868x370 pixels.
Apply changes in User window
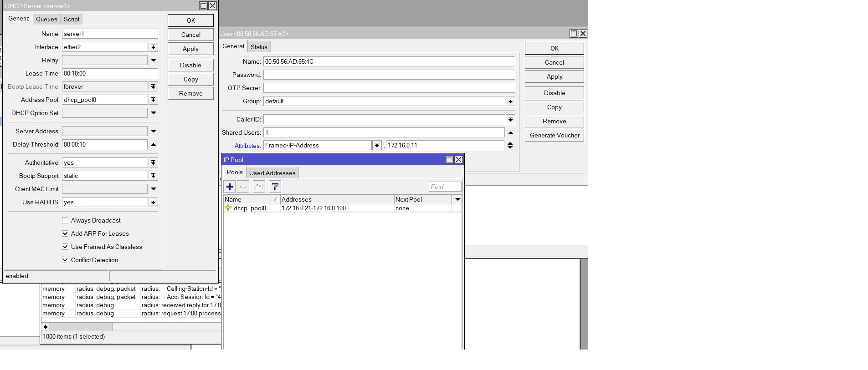554,76
